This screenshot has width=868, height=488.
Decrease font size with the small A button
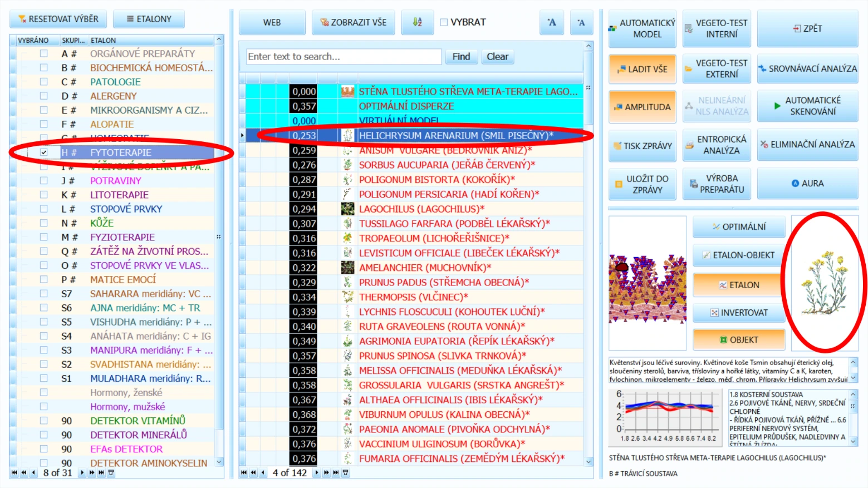click(x=581, y=22)
